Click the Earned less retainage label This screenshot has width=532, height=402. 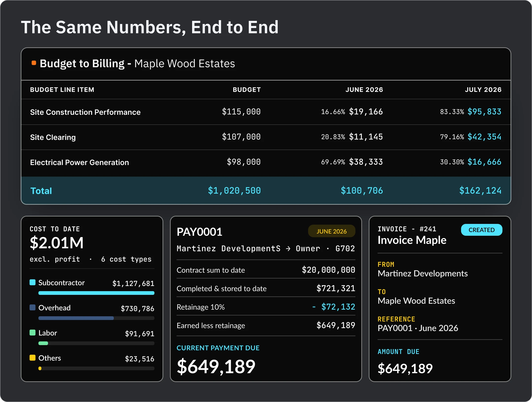tap(211, 326)
